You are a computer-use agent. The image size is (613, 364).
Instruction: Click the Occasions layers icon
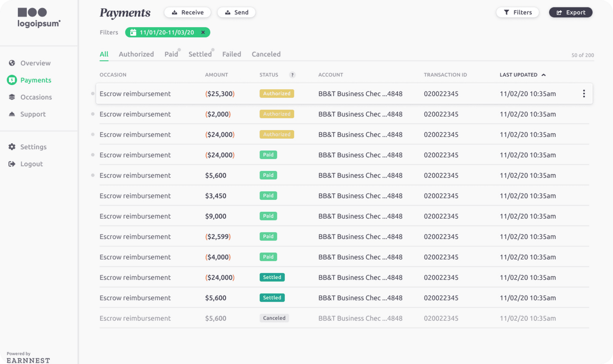pyautogui.click(x=12, y=97)
